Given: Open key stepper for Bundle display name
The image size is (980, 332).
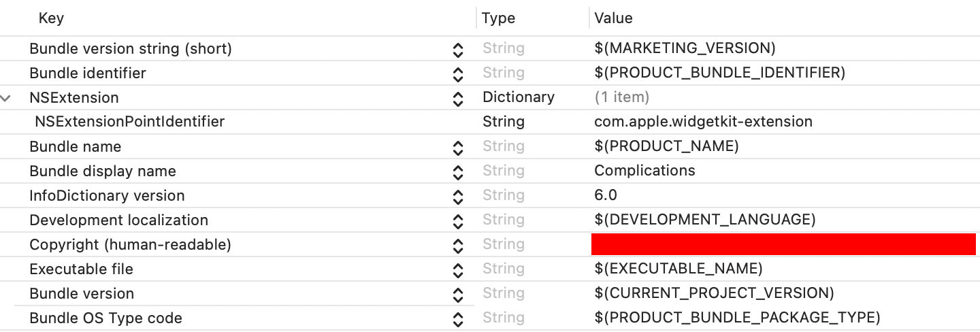Looking at the screenshot, I should point(458,171).
